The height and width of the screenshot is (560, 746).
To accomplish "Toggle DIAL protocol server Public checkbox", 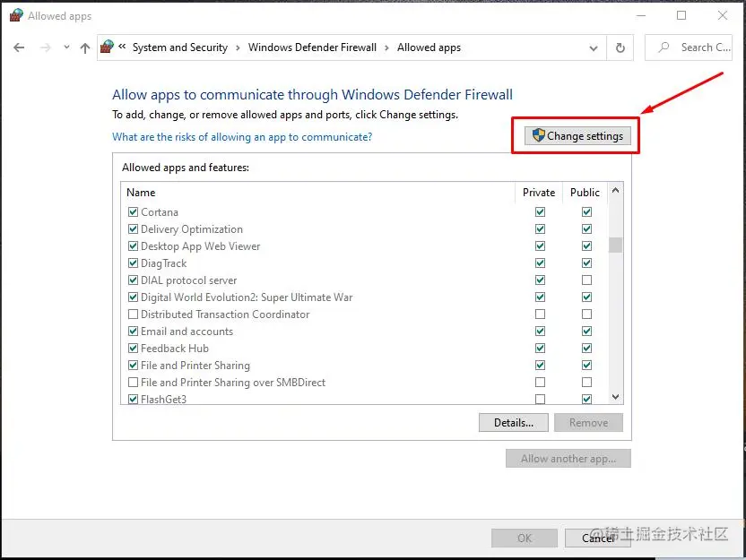I will 586,280.
